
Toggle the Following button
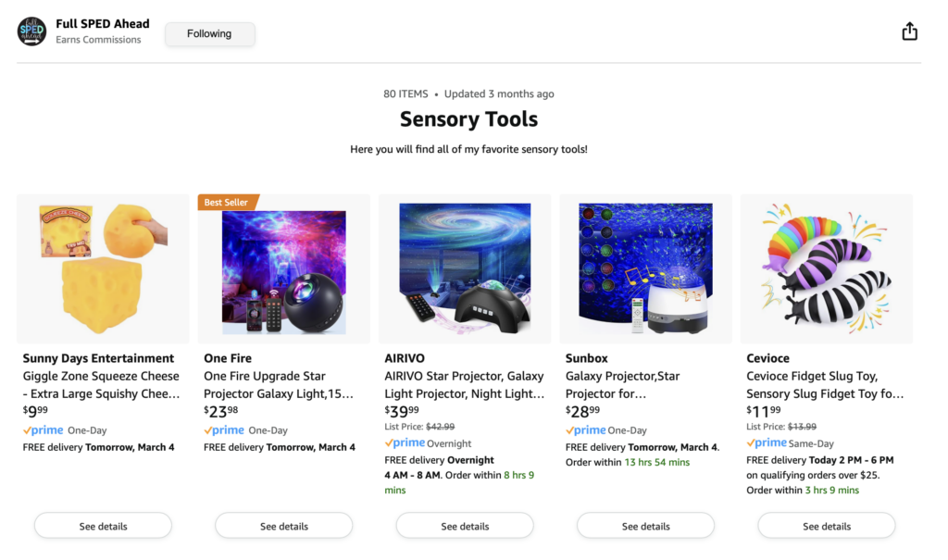[209, 34]
